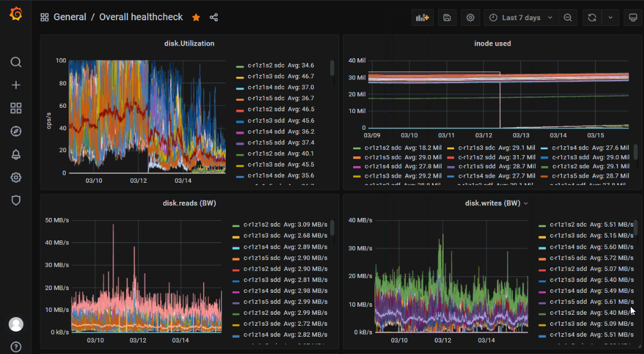Click the Overall healthcheck dashboard title
The image size is (644, 354).
point(141,17)
